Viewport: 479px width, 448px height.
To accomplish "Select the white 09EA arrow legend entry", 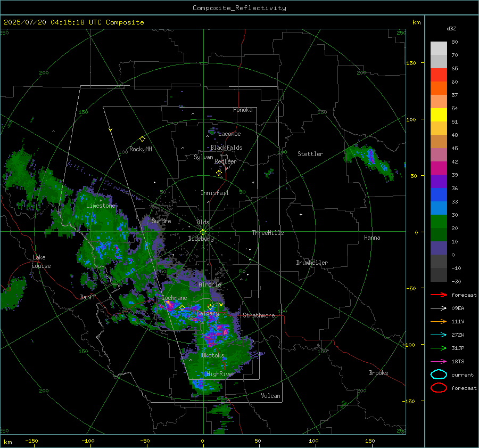I will click(439, 308).
